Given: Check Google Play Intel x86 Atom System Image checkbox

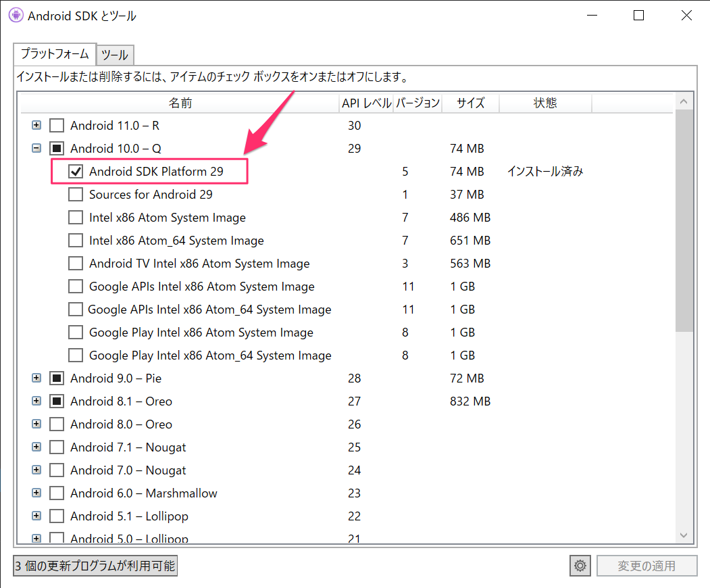Looking at the screenshot, I should click(76, 332).
